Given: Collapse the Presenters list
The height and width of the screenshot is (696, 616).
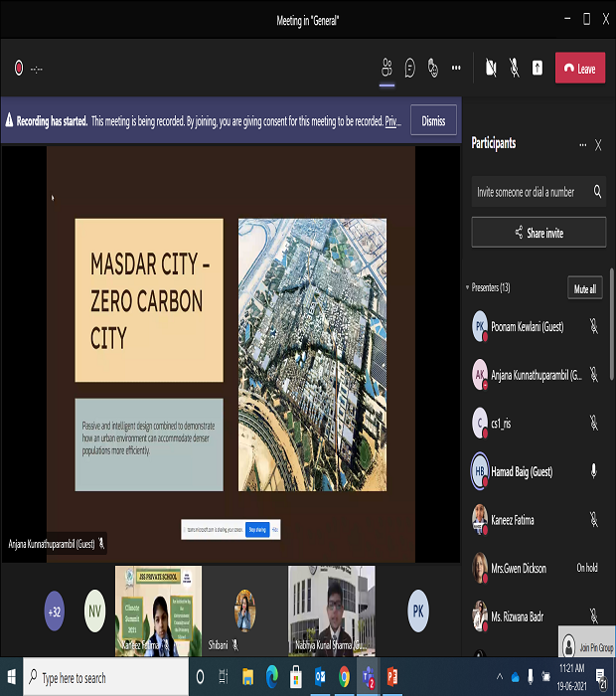Looking at the screenshot, I should pyautogui.click(x=467, y=287).
